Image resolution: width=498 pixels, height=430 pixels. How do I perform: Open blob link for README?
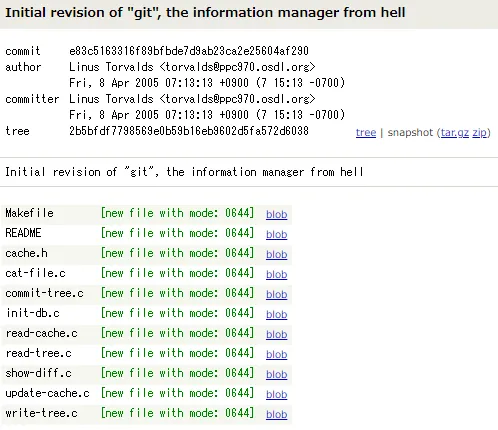276,234
